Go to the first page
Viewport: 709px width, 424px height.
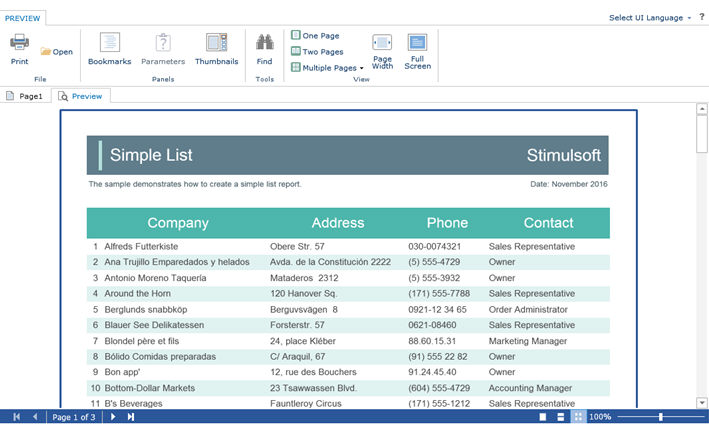17,417
